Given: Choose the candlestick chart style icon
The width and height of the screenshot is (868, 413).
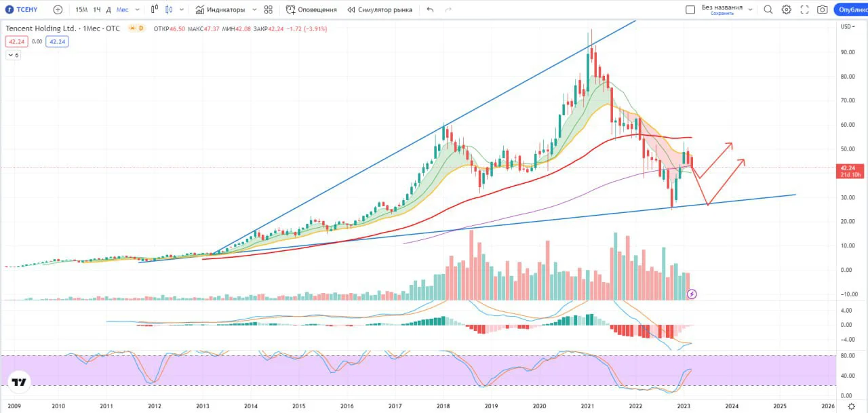Looking at the screenshot, I should pyautogui.click(x=169, y=9).
